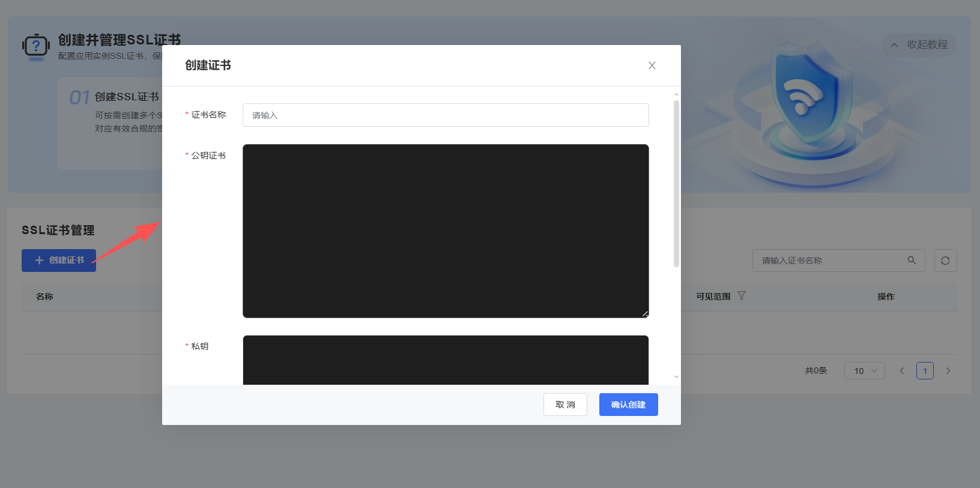Image resolution: width=980 pixels, height=488 pixels.
Task: Click the help robot icon
Action: pyautogui.click(x=36, y=47)
